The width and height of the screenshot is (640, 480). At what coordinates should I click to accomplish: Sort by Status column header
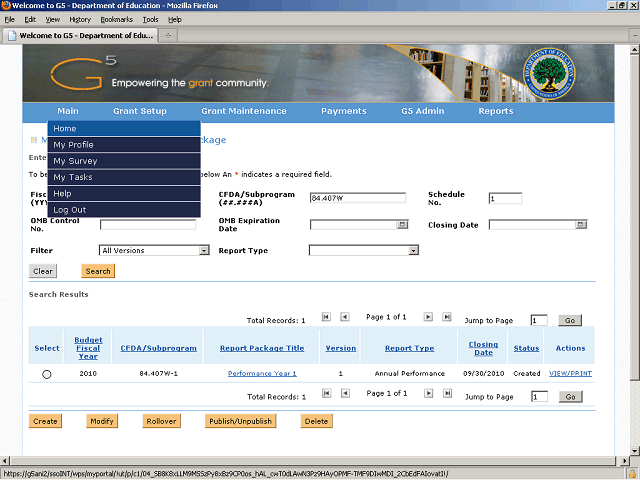(x=527, y=348)
